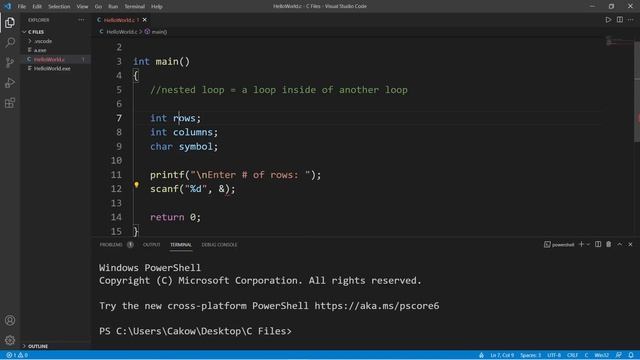Close the HelloWorld.c editor tab

[144, 20]
